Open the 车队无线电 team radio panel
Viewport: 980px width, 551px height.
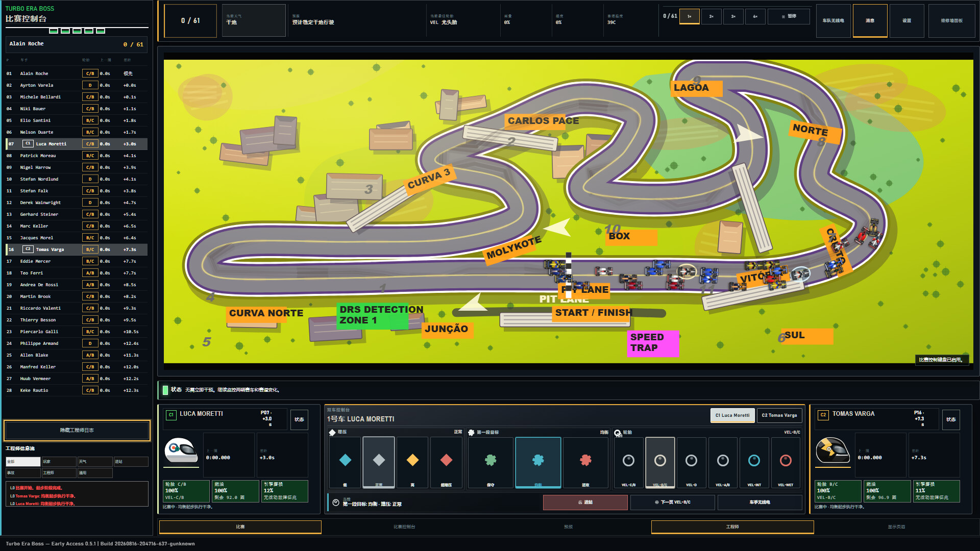tap(834, 21)
